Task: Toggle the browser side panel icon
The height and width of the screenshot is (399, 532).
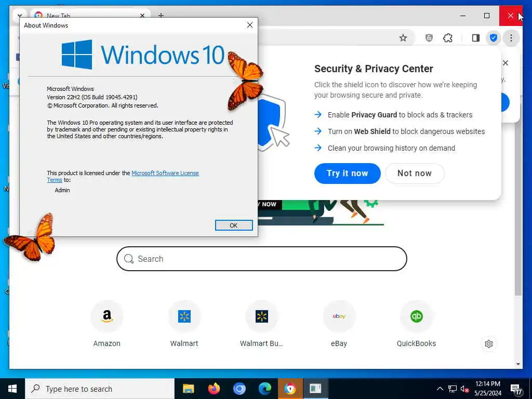Action: (x=476, y=38)
